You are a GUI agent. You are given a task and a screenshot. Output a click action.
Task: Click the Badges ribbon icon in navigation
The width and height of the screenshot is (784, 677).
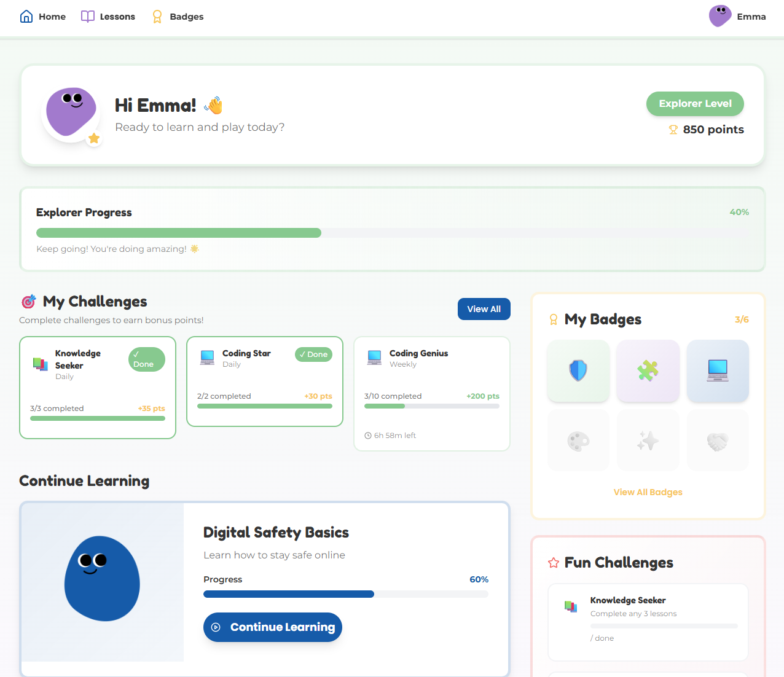tap(157, 17)
